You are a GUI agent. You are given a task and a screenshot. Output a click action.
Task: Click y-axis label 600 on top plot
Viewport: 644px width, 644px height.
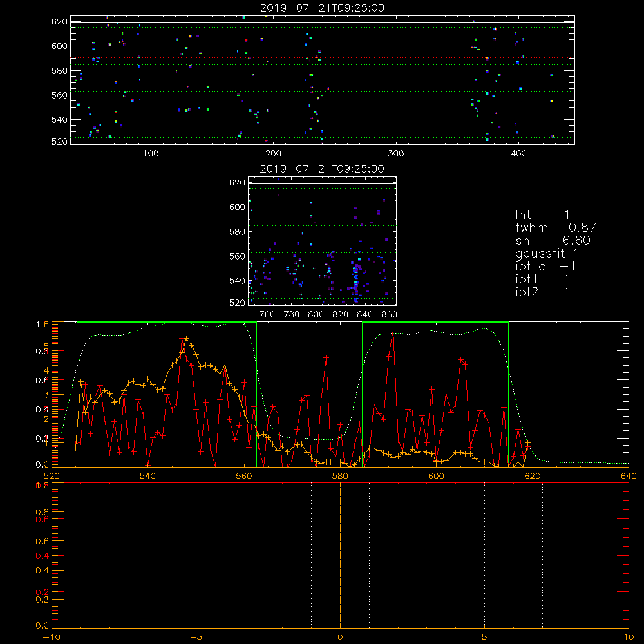[x=59, y=46]
